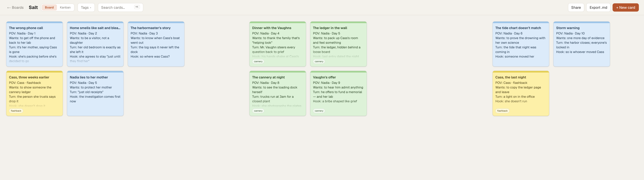
Task: Click flashback tag on Cass, three weeks earlier
Action: (x=16, y=111)
